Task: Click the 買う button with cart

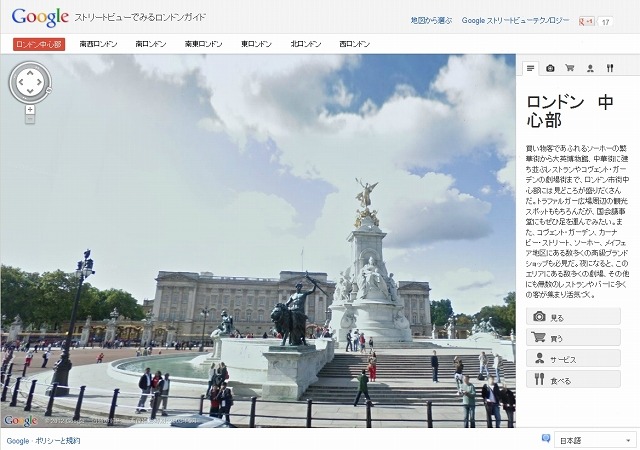Action: pyautogui.click(x=573, y=338)
